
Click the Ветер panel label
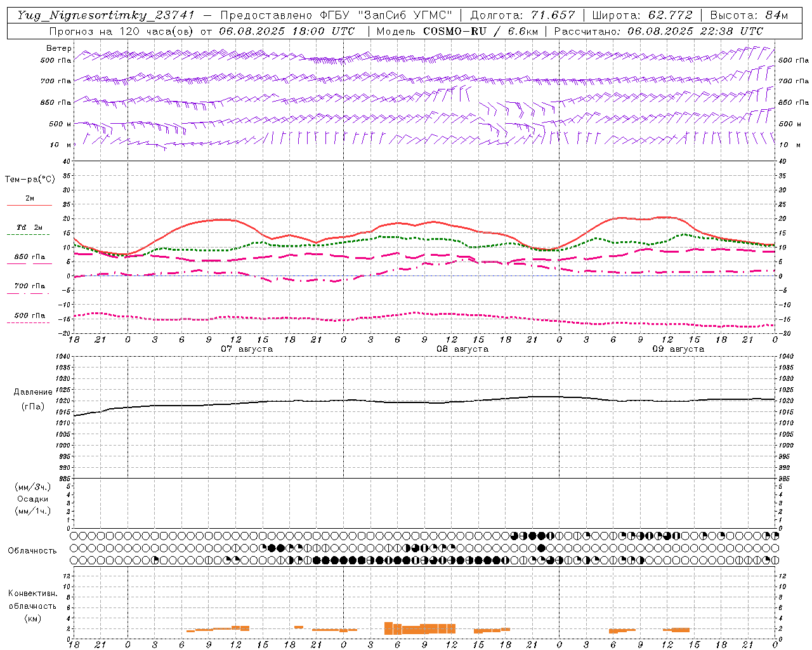click(x=59, y=48)
